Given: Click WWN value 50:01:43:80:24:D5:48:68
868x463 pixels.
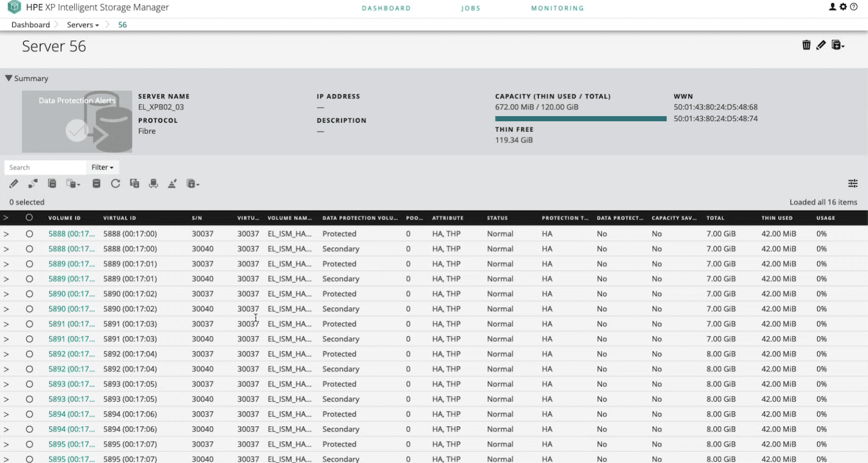Looking at the screenshot, I should (716, 107).
